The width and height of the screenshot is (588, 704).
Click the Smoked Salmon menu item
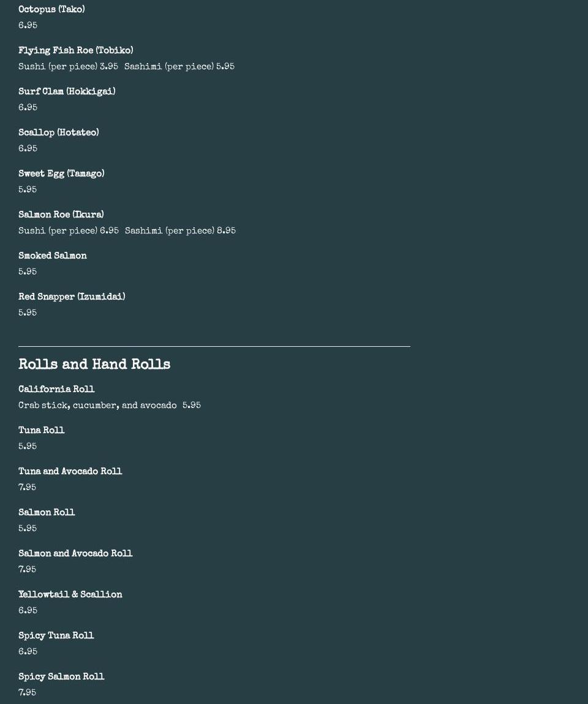coord(53,256)
